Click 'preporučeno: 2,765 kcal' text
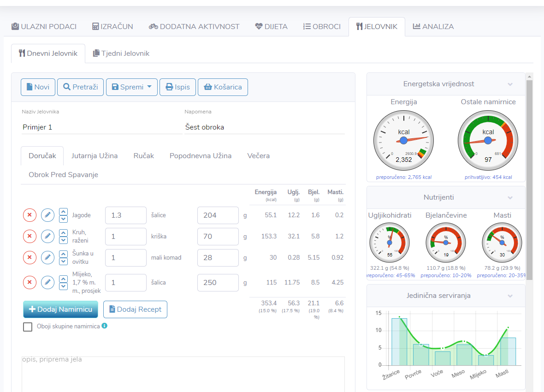This screenshot has height=392, width=544. 404,177
